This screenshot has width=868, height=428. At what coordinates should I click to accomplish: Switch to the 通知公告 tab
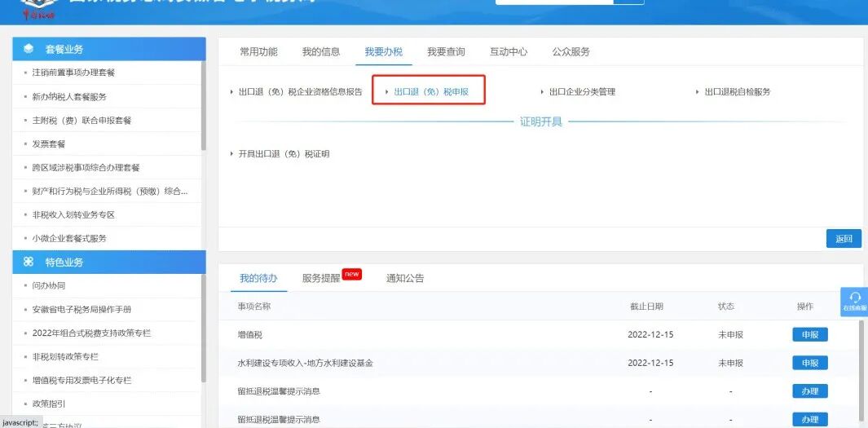tap(405, 278)
